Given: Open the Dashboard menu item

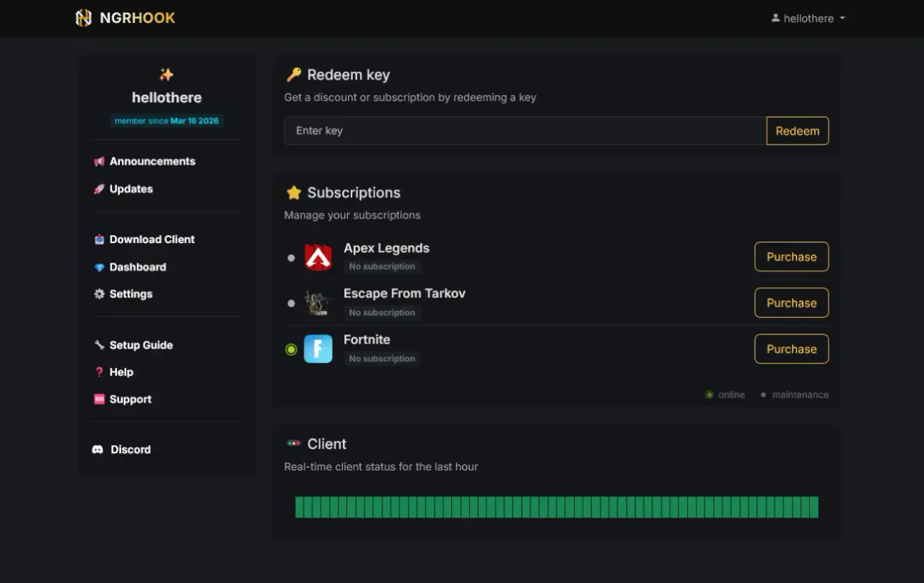Looking at the screenshot, I should point(137,267).
